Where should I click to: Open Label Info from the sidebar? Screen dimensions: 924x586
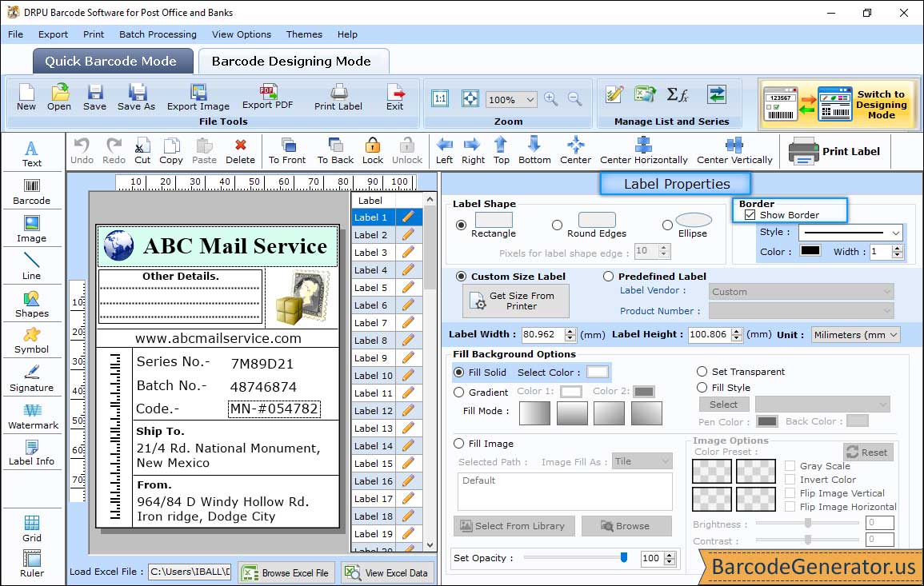pos(32,453)
